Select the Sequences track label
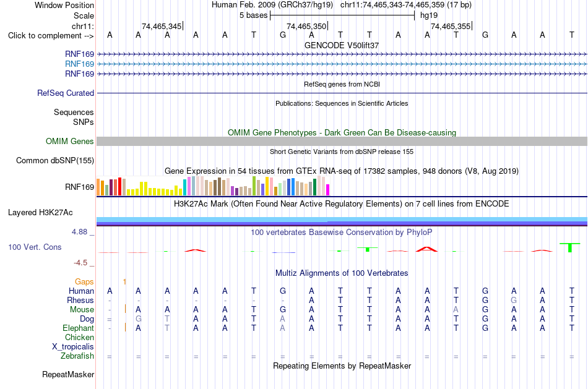Image resolution: width=588 pixels, height=389 pixels. point(74,112)
